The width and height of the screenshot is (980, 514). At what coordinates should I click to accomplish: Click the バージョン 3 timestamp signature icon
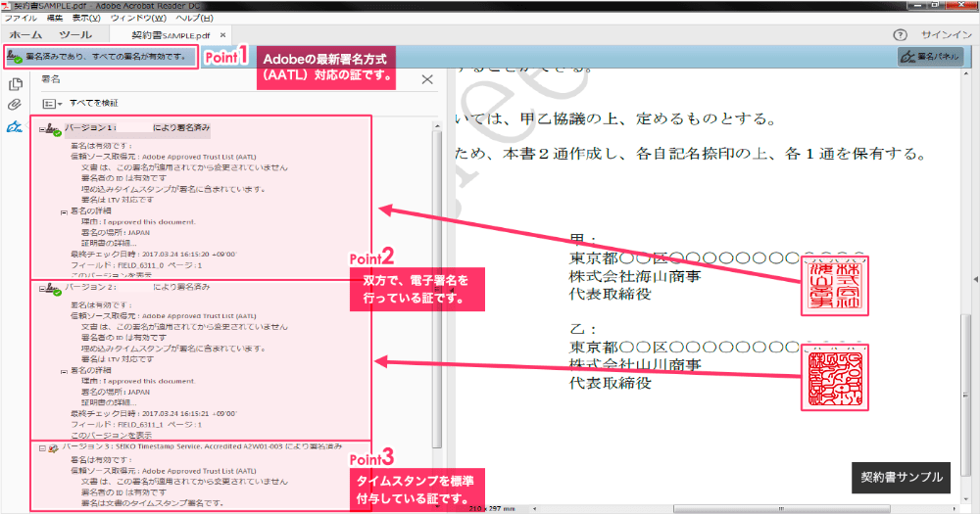coord(53,448)
